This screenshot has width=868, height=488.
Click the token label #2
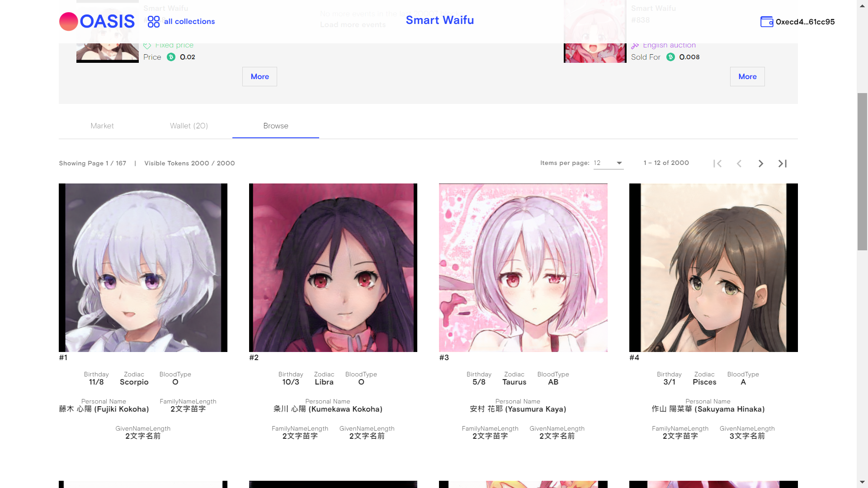pyautogui.click(x=254, y=358)
